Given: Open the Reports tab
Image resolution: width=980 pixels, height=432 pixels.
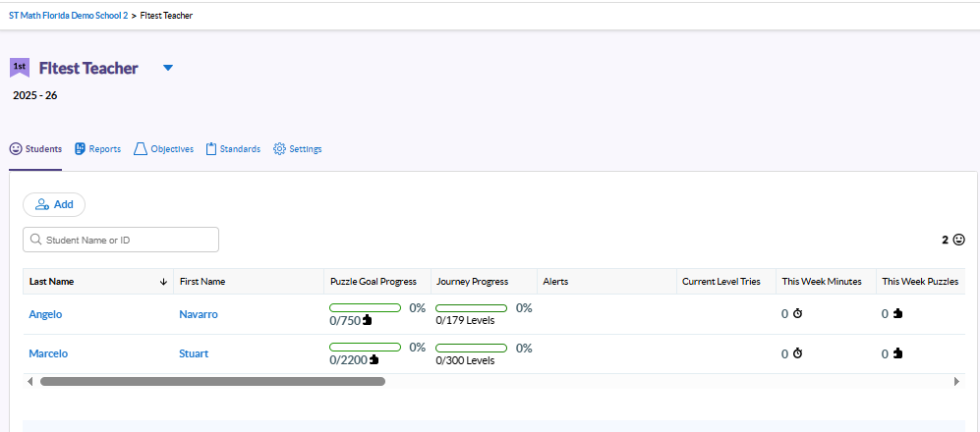Looking at the screenshot, I should pos(97,149).
